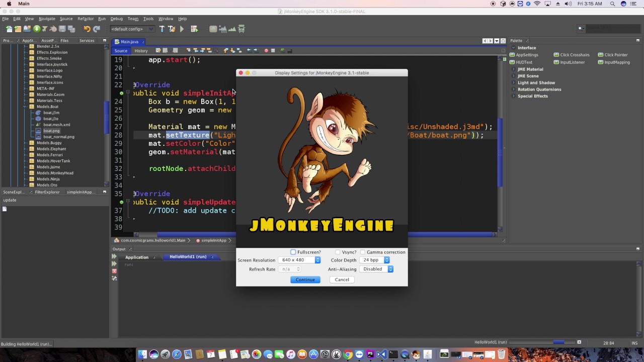
Task: Open the default config dropdown in the toolbar
Action: point(132,29)
